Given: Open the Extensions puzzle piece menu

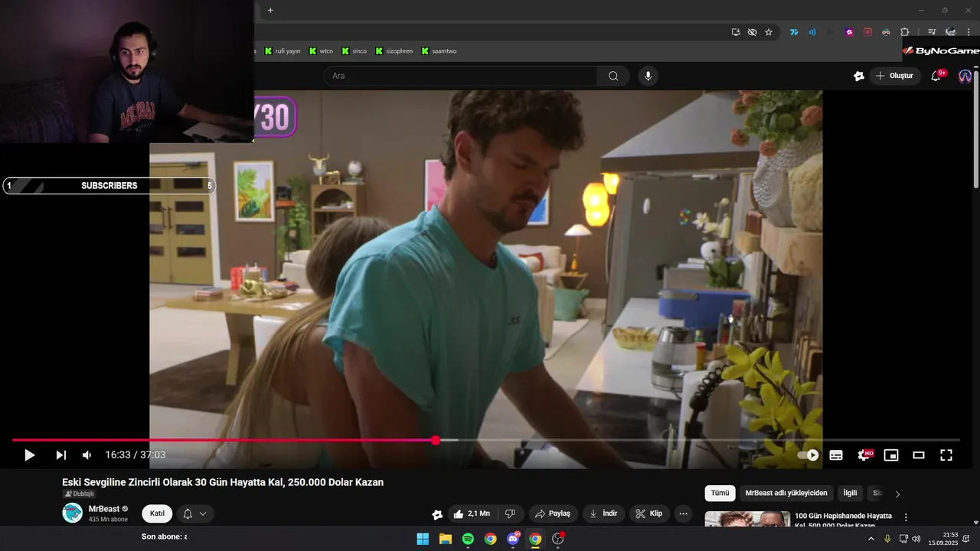Looking at the screenshot, I should 904,32.
